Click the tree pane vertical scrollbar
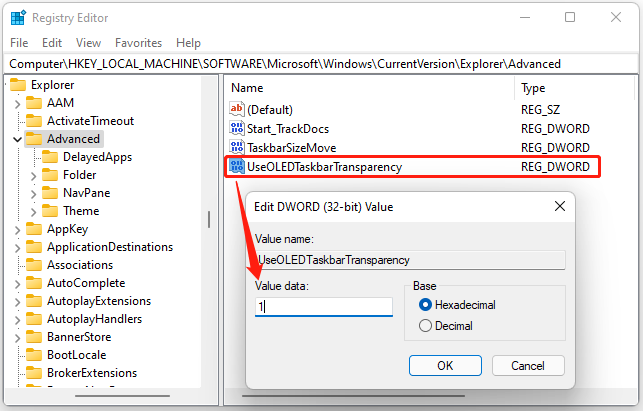Screen dimensions: 643x411 click(209, 219)
